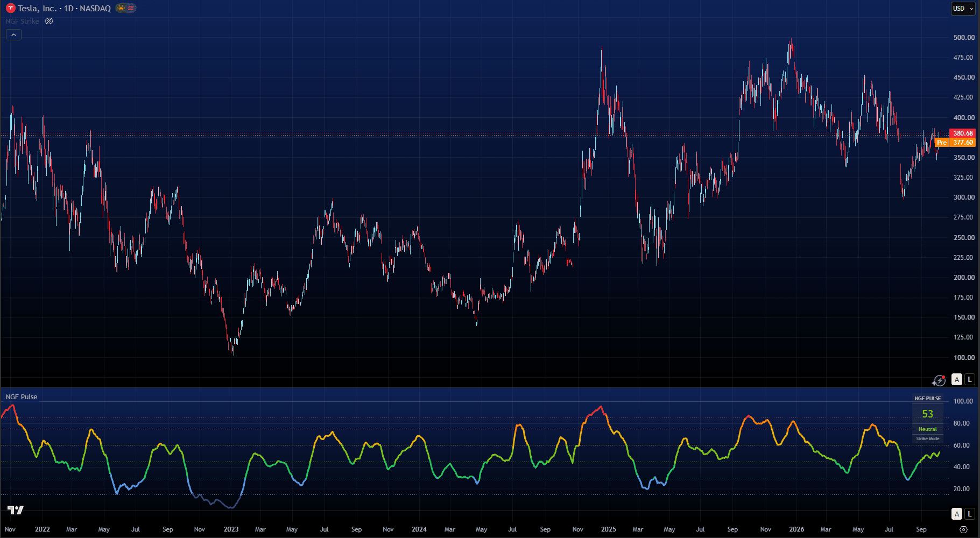The width and height of the screenshot is (980, 538).
Task: Click the green Neutral status text
Action: (x=928, y=429)
